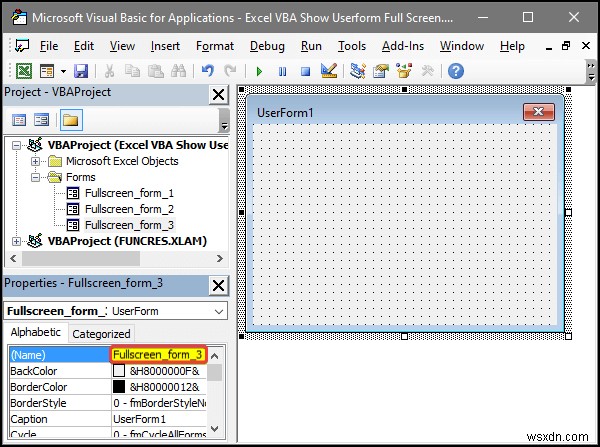The width and height of the screenshot is (600, 447).
Task: Expand the VBAProject (FUNCRES.XLAM) node
Action: [x=16, y=241]
